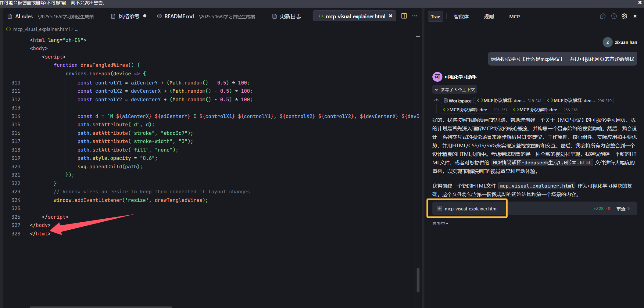Split the editor with layout icon
The width and height of the screenshot is (644, 308).
404,16
